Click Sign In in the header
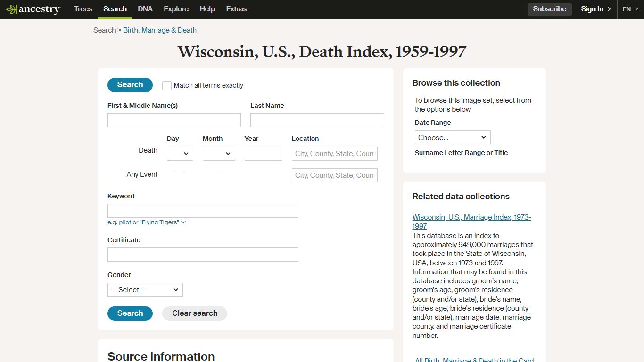Image resolution: width=644 pixels, height=362 pixels. pyautogui.click(x=596, y=9)
